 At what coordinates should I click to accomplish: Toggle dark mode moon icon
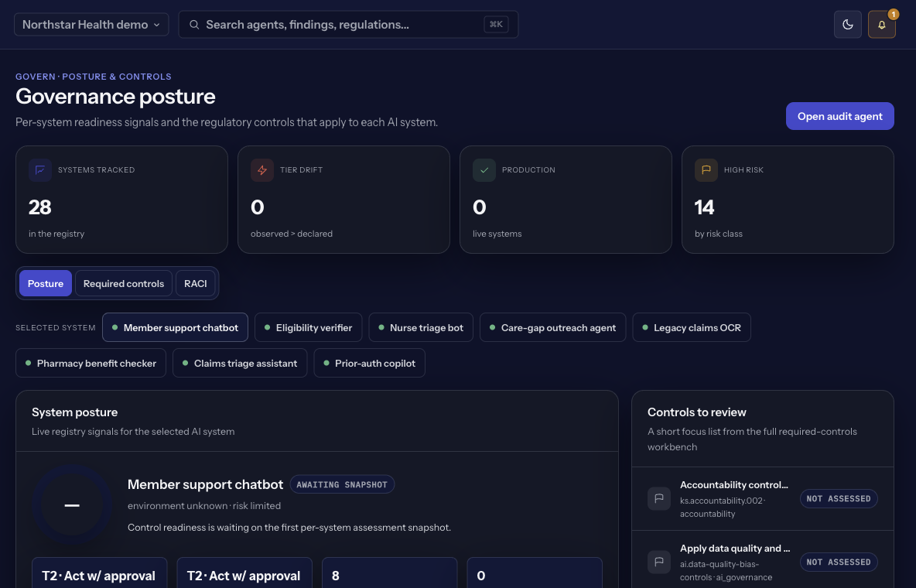(848, 25)
